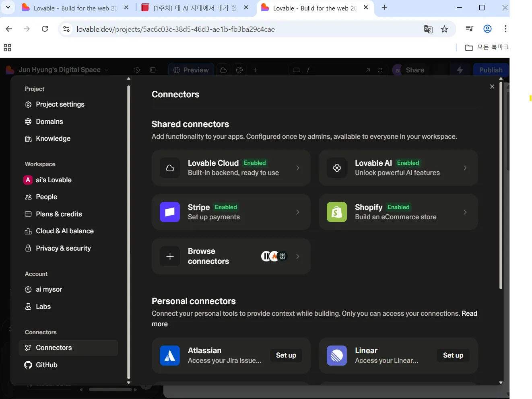
Task: Click the Atlassian logo icon
Action: click(170, 356)
